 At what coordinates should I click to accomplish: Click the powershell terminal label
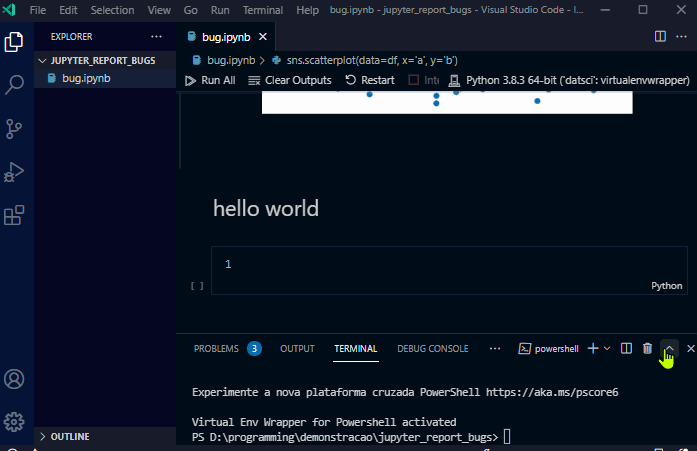point(549,349)
